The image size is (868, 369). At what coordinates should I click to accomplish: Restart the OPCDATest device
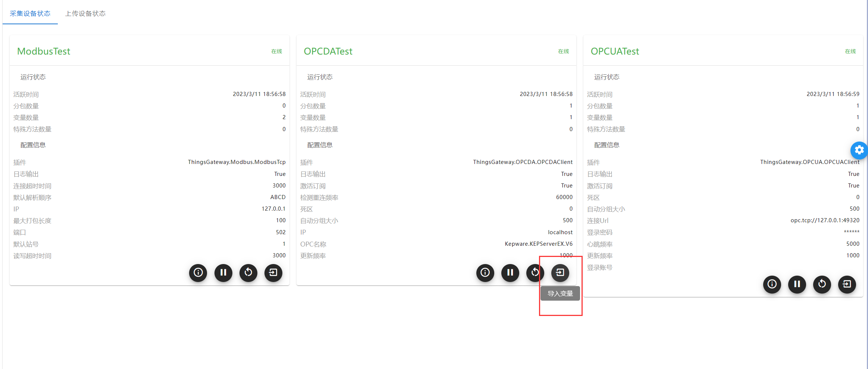click(535, 273)
